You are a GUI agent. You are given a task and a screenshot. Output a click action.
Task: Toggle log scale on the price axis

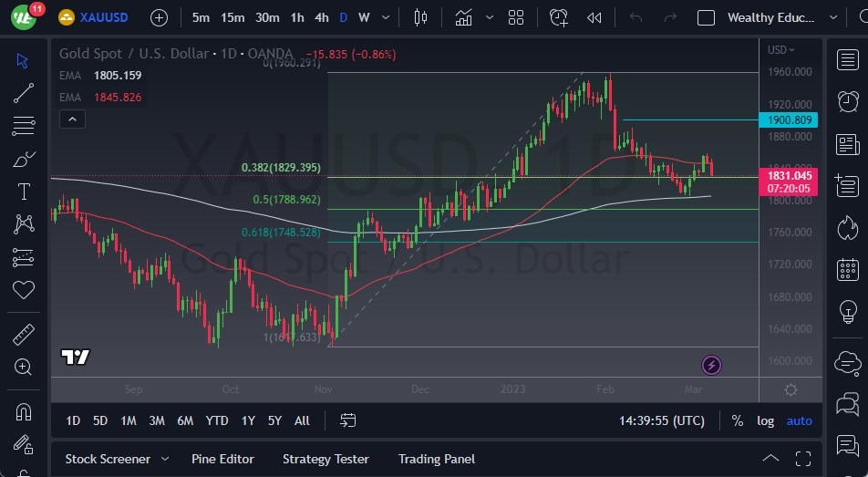pos(766,420)
